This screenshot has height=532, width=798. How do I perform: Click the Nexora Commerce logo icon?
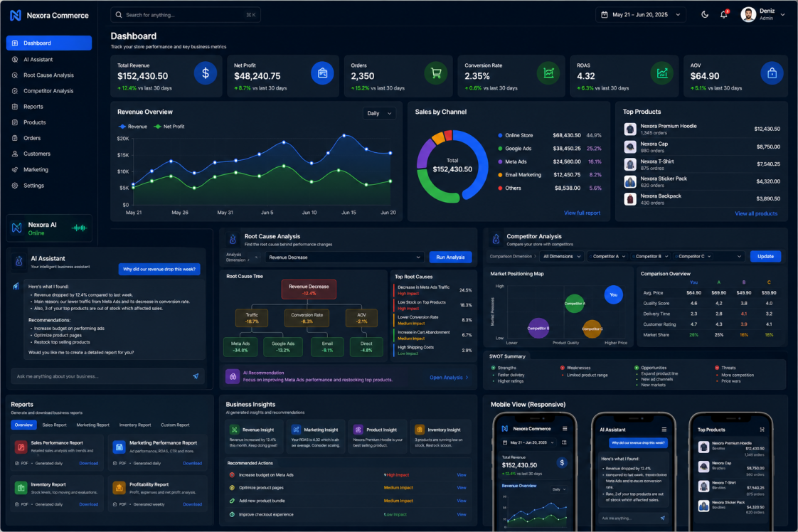pyautogui.click(x=16, y=15)
